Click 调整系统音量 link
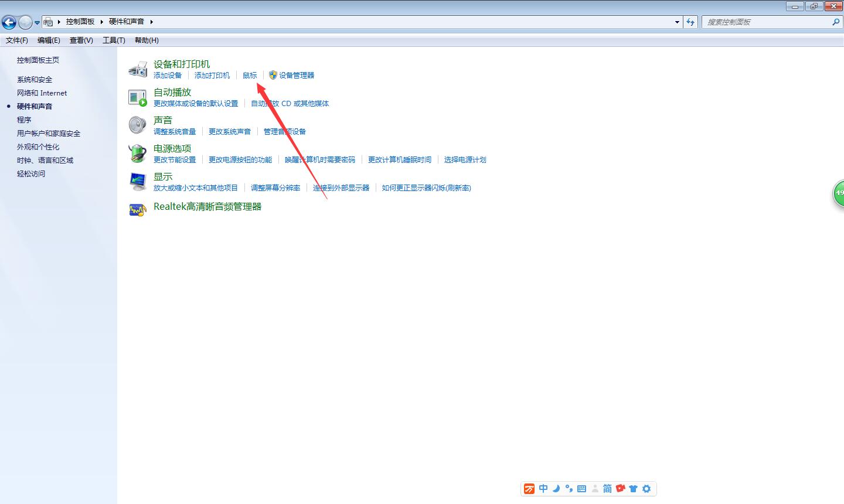The width and height of the screenshot is (844, 504). point(175,132)
